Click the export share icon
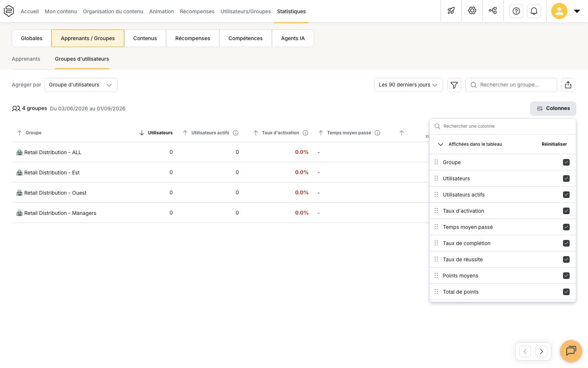Viewport: 588px width, 368px height. click(x=568, y=85)
